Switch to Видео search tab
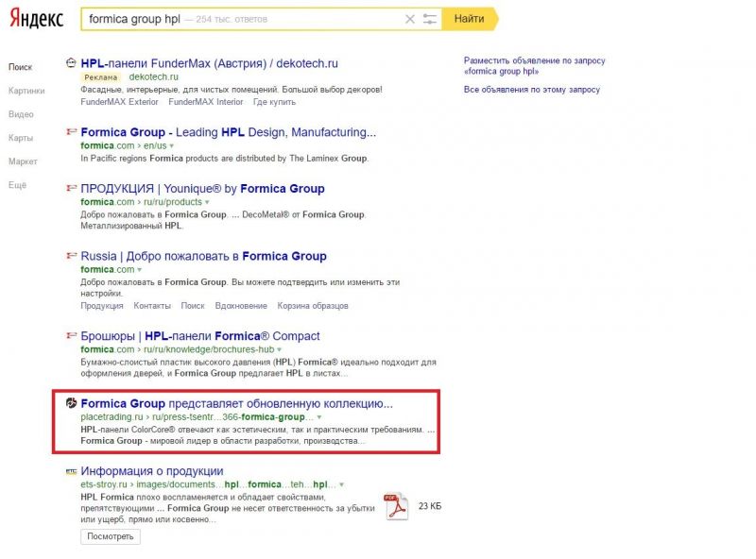 point(21,114)
